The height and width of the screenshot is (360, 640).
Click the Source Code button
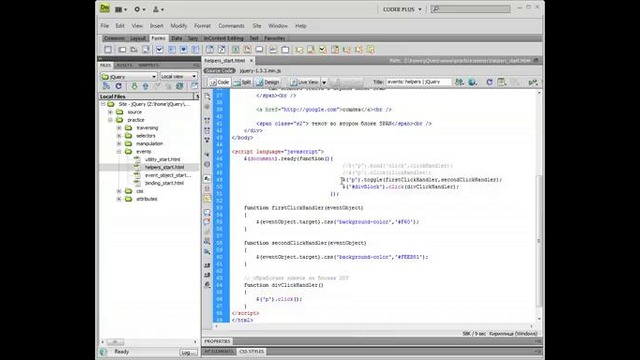coord(219,71)
